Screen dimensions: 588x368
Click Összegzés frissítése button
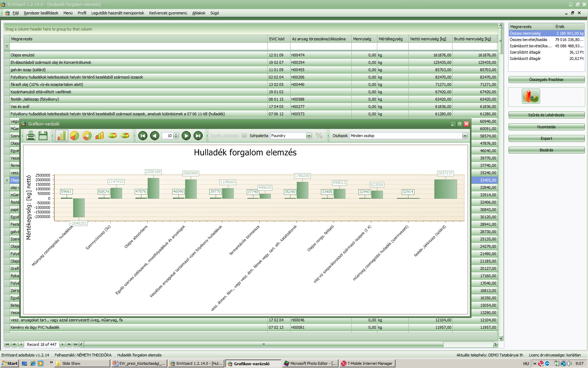coord(546,80)
